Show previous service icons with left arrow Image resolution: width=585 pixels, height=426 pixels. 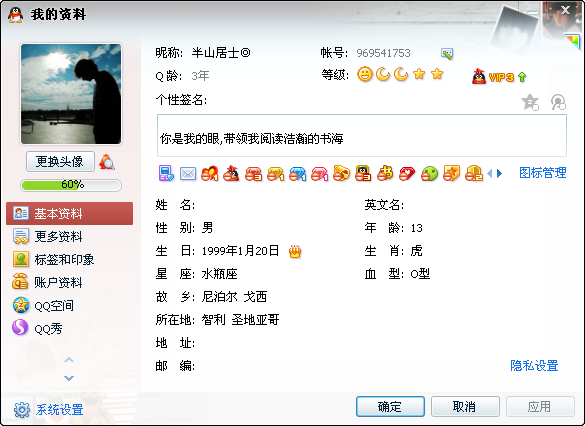[x=490, y=173]
